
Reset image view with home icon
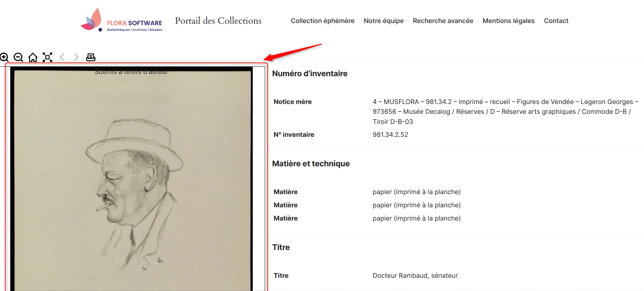[33, 57]
